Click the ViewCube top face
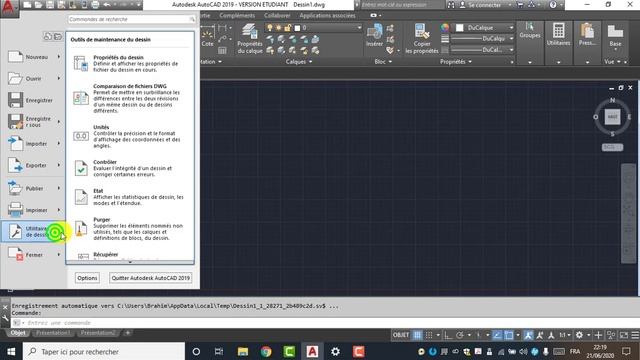This screenshot has width=640, height=360. pos(612,117)
